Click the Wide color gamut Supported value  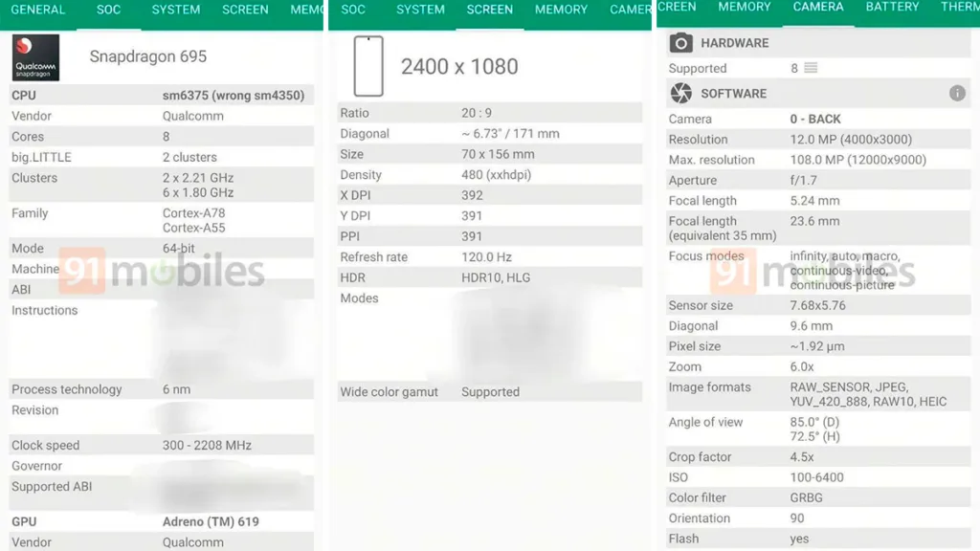coord(491,391)
